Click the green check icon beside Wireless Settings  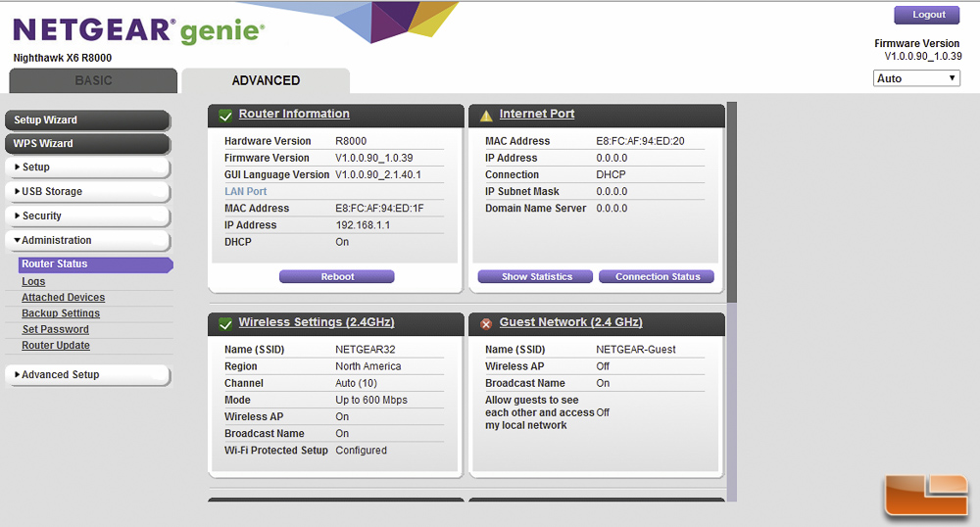[x=225, y=324]
